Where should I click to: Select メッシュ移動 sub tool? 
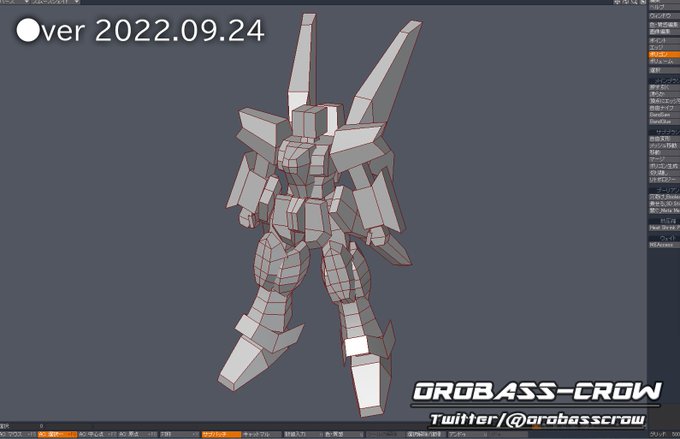click(x=664, y=146)
